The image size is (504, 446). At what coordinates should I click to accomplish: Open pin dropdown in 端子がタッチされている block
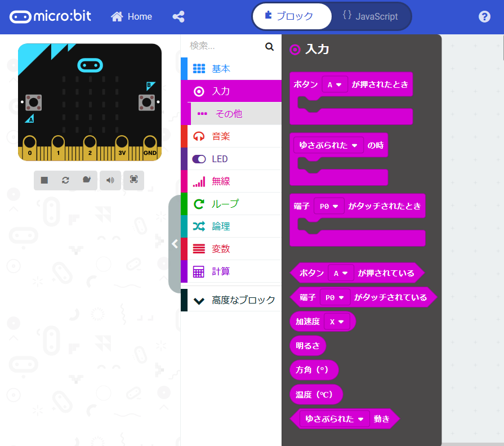(x=334, y=297)
